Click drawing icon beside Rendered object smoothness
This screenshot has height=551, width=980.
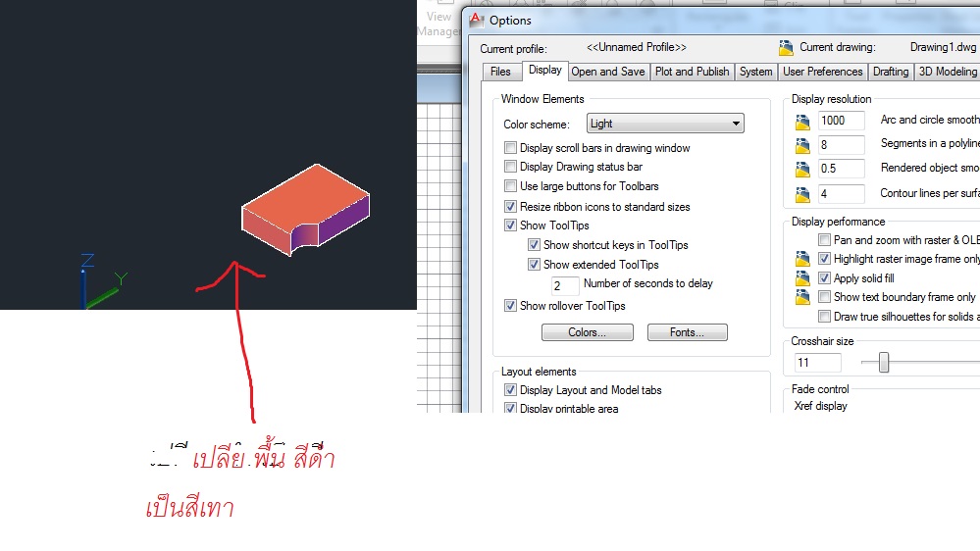coord(802,170)
